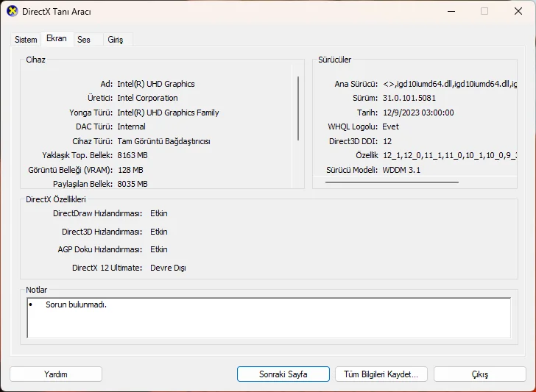This screenshot has height=392, width=536.
Task: Click the Sorun bulunmadı note
Action: pyautogui.click(x=77, y=304)
